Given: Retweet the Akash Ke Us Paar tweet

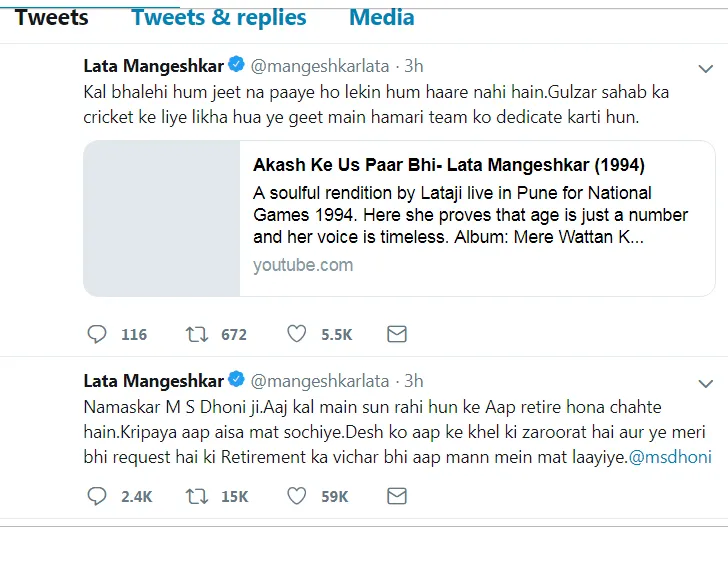Looking at the screenshot, I should [x=197, y=334].
